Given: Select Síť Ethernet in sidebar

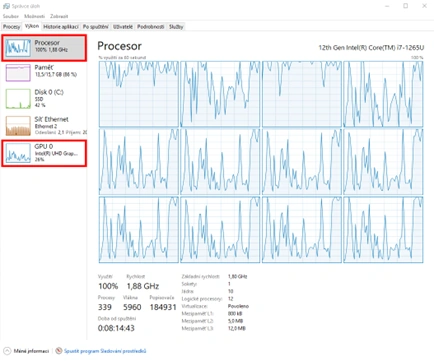Looking at the screenshot, I should pyautogui.click(x=44, y=126).
